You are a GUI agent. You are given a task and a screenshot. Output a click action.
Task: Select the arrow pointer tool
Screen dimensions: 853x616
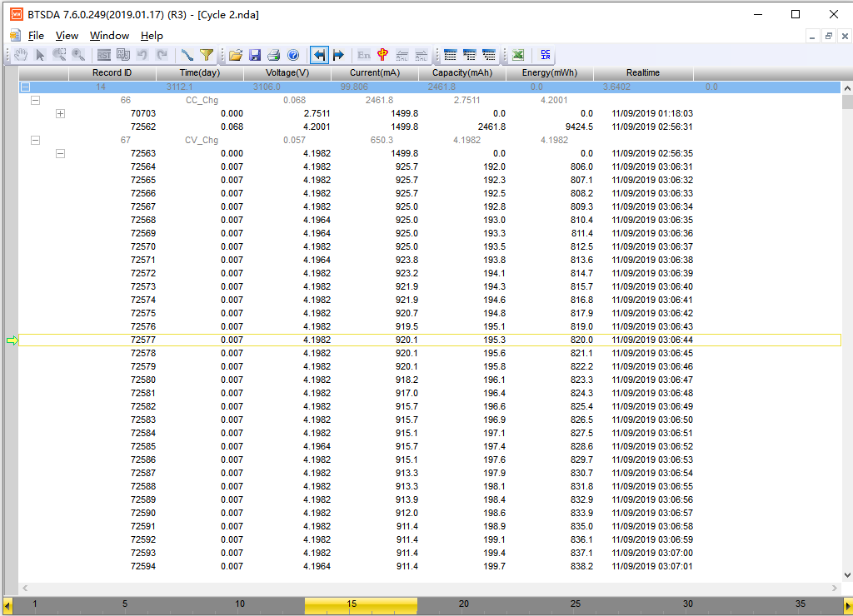[x=40, y=55]
